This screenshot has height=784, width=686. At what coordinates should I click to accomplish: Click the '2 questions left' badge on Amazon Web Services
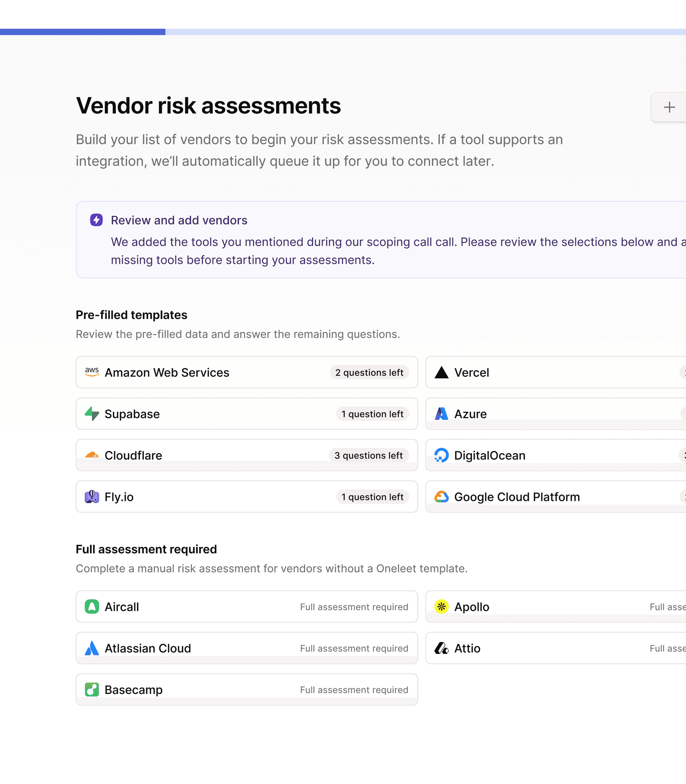tap(369, 372)
